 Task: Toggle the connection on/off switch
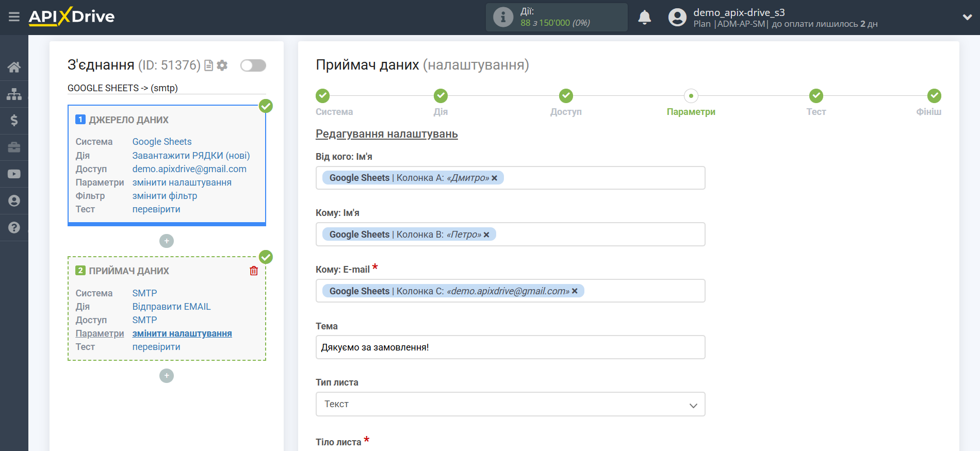(x=253, y=65)
